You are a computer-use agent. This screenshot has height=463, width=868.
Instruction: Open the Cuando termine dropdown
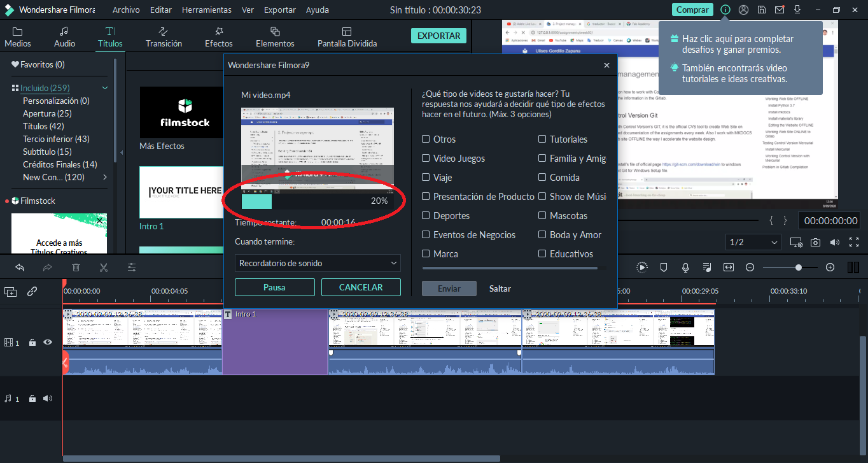tap(318, 263)
